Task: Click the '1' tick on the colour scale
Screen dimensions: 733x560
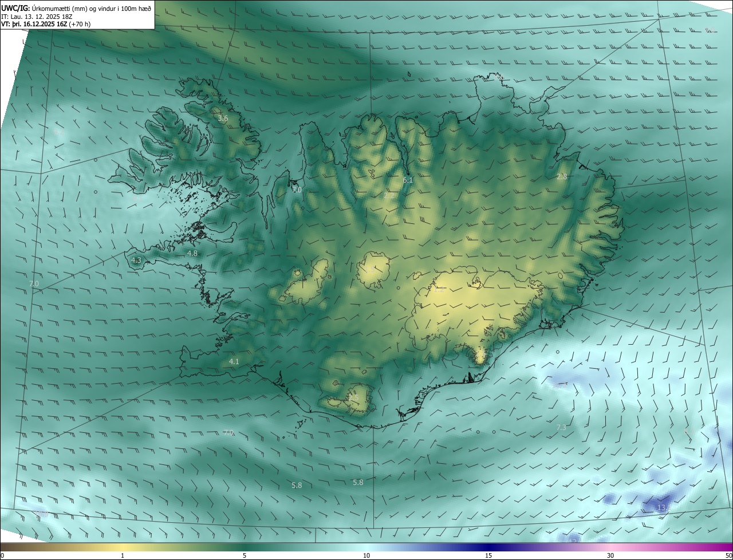Action: click(x=123, y=555)
